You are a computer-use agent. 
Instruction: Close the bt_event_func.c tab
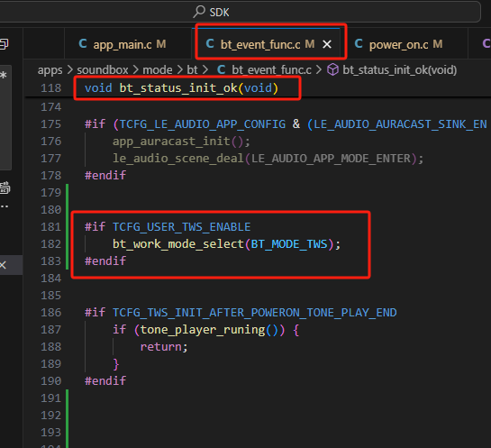coord(327,44)
